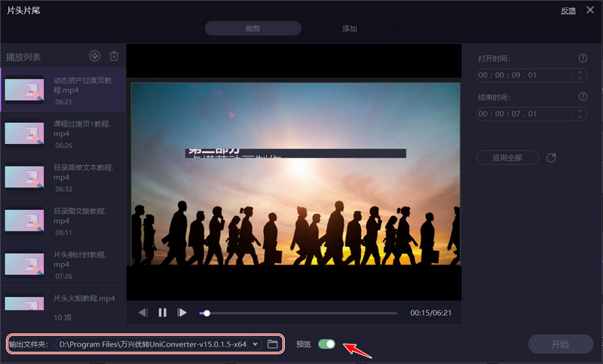Viewport: 603px width, 364px height.
Task: Click the 打开时间 time input field
Action: coord(524,75)
